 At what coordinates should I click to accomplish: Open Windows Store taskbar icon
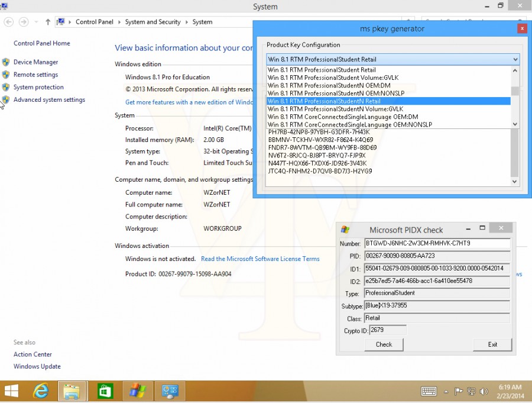coord(105,391)
